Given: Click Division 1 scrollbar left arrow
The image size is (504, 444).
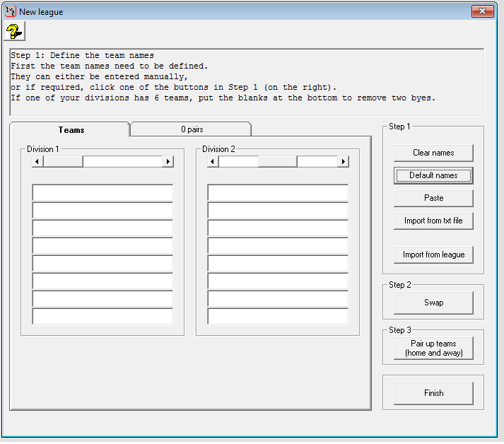Looking at the screenshot, I should (x=38, y=161).
